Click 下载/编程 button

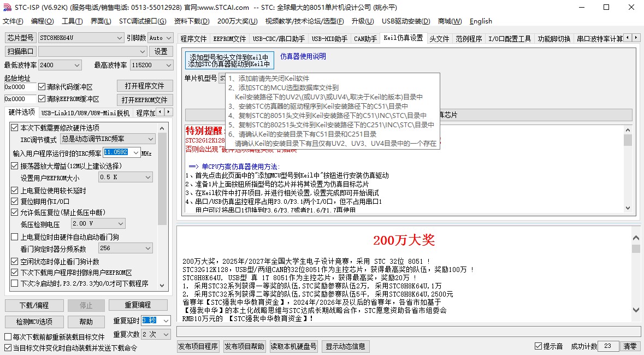pos(34,305)
